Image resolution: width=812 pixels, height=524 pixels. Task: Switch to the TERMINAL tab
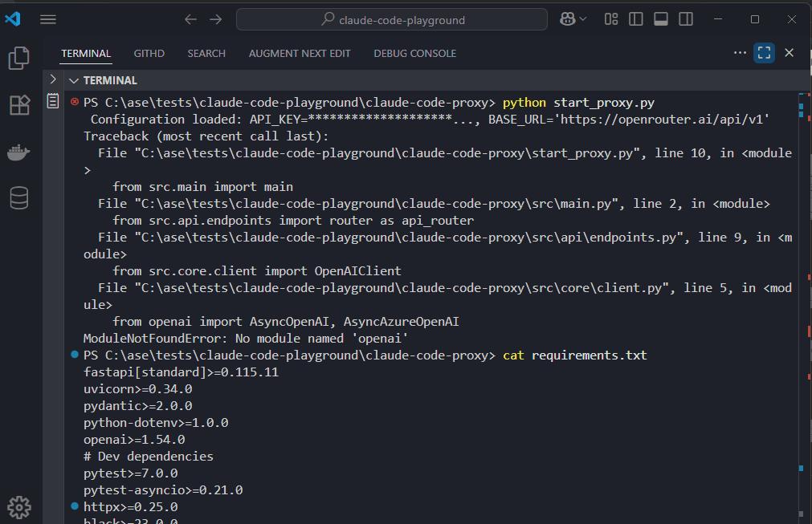point(86,53)
